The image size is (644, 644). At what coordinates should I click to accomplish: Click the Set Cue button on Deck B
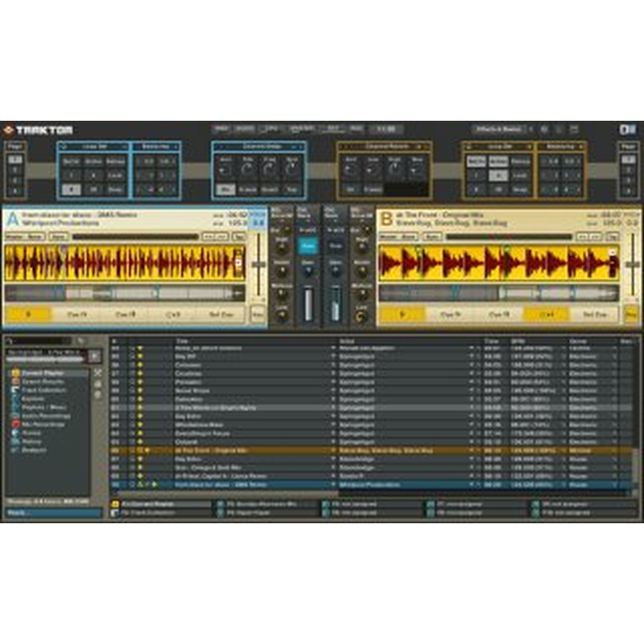tap(595, 315)
